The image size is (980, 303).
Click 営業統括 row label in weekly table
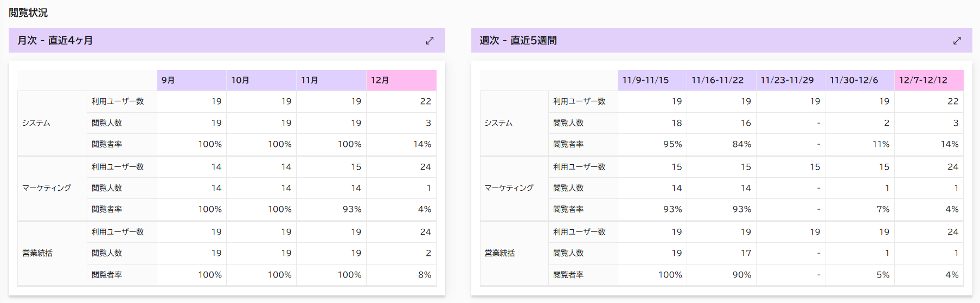click(x=499, y=253)
